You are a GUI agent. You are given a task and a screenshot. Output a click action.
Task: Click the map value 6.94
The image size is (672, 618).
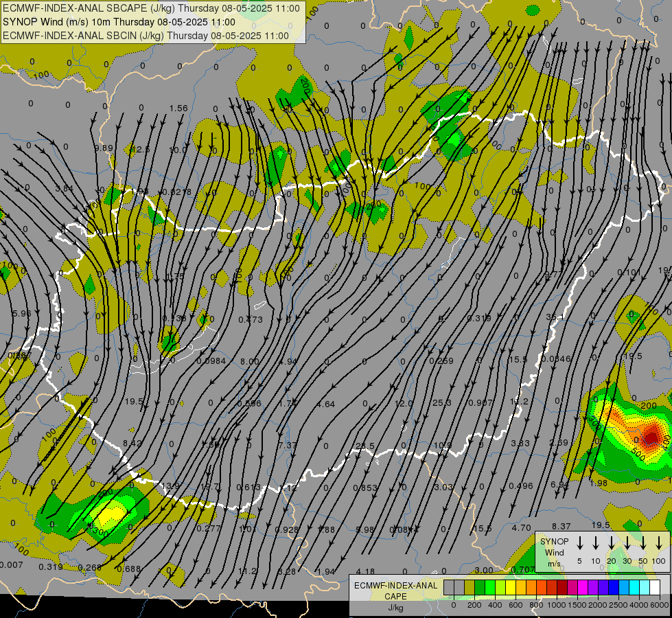559,485
